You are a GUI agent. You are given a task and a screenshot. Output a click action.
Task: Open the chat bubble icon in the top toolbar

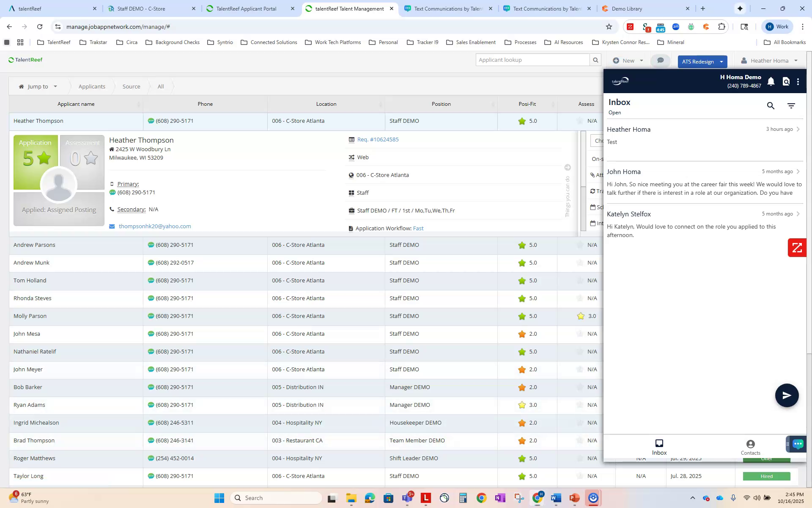coord(661,61)
